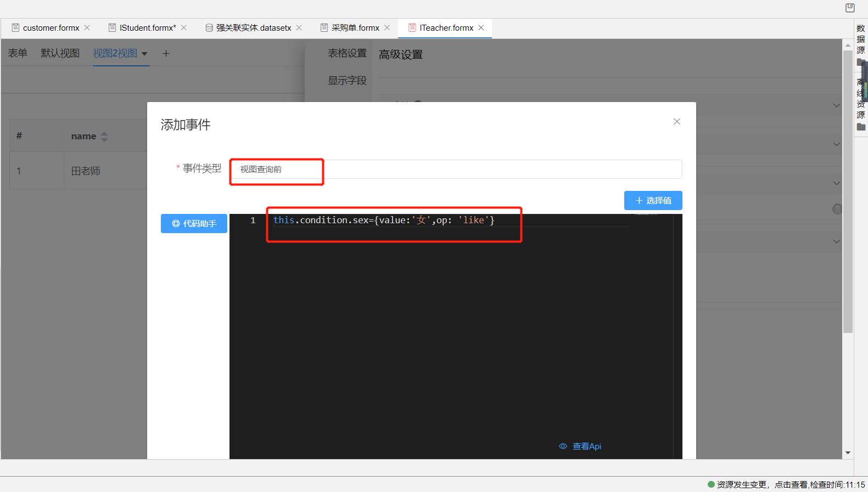Open the 事件类型 dropdown field

click(x=455, y=169)
